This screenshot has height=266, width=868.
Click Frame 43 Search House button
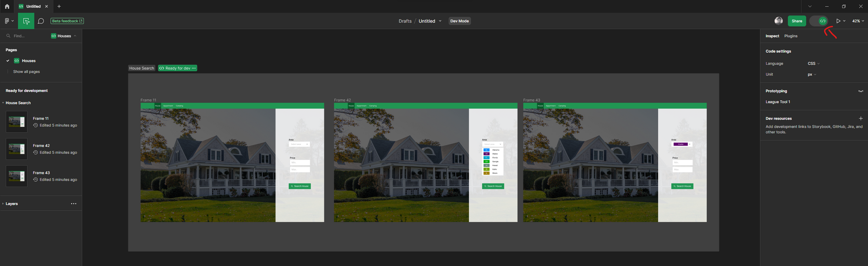coord(682,186)
